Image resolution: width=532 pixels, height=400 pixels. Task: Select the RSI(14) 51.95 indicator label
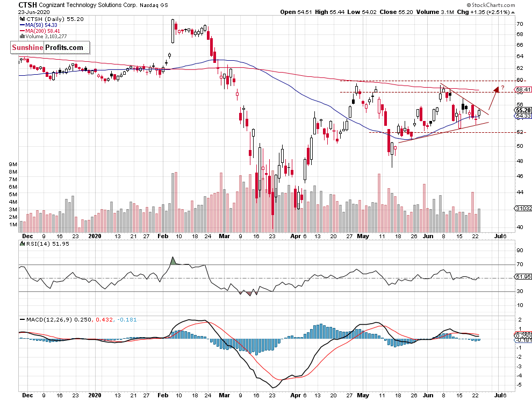47,244
